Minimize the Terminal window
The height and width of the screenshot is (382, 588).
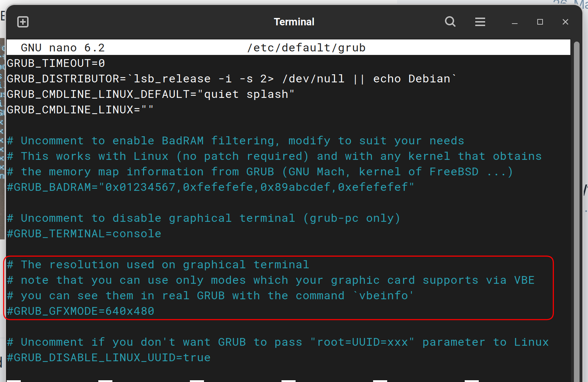(x=514, y=22)
